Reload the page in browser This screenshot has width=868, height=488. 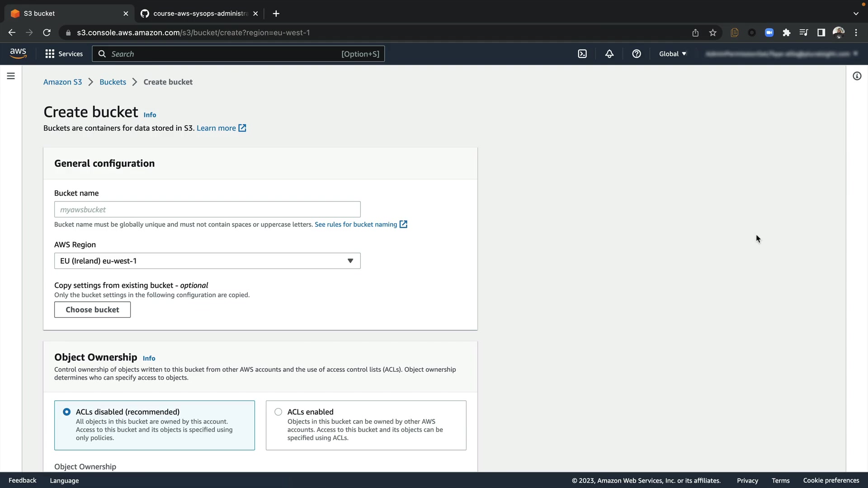[x=47, y=33]
